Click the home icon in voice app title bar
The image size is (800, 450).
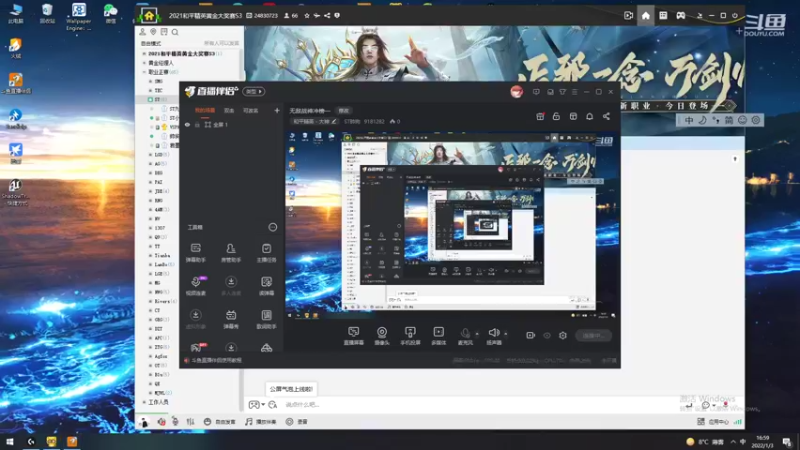(x=645, y=15)
